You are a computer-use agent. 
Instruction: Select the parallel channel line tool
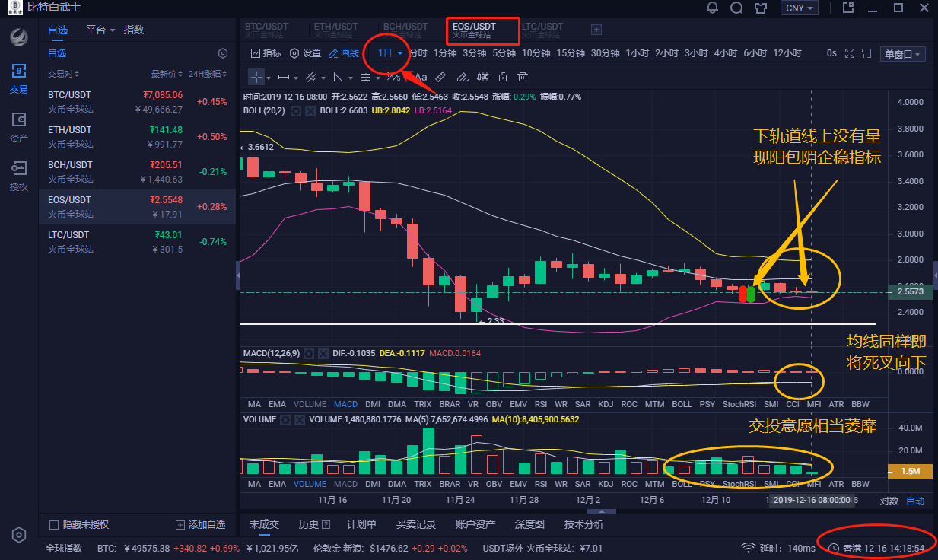[311, 77]
